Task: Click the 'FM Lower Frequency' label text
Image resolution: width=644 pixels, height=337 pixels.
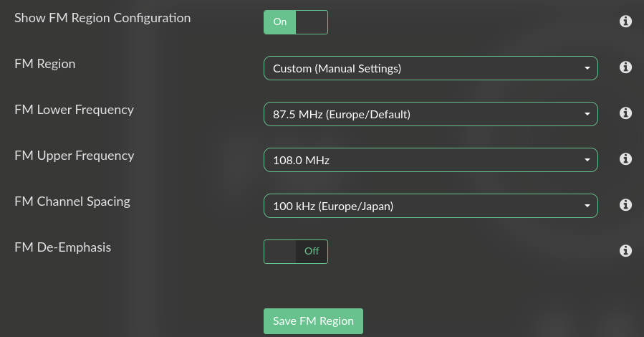Action: (74, 110)
